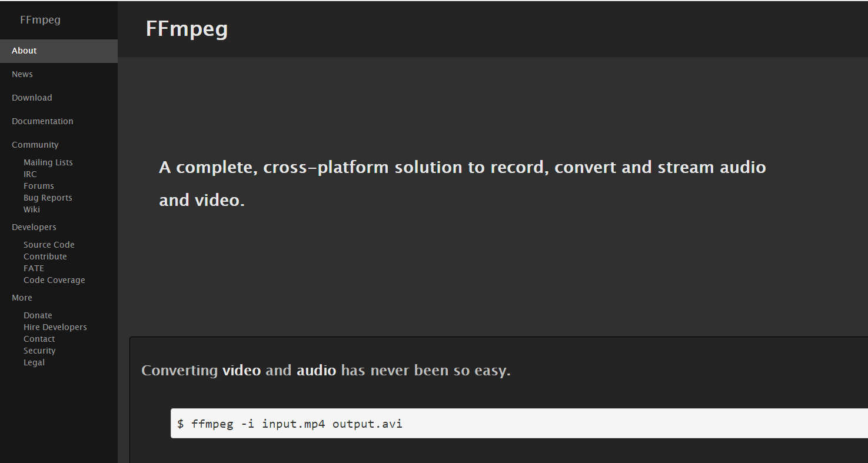Viewport: 868px width, 463px height.
Task: Open the Wiki link
Action: click(x=32, y=209)
